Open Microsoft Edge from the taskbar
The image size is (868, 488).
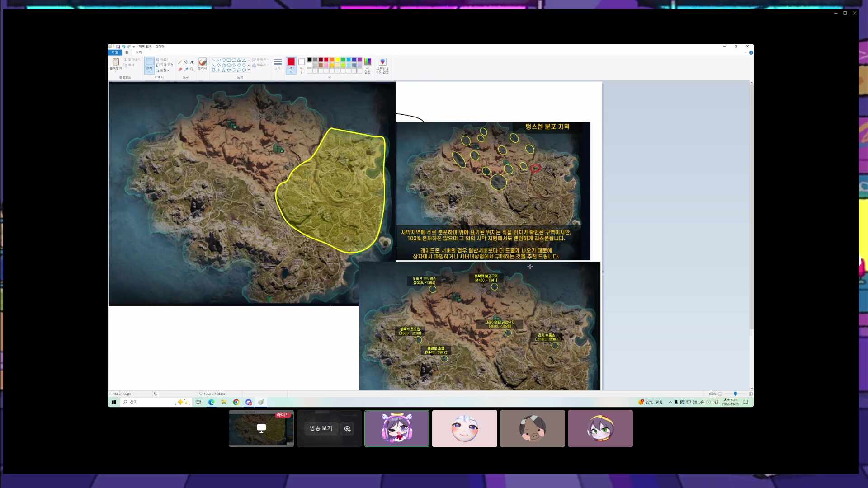point(211,402)
